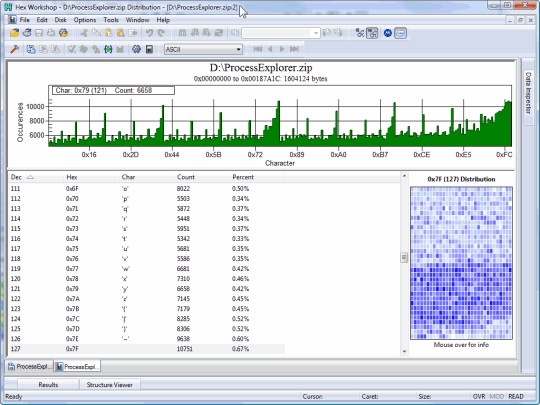Click the Save floppy disk icon

(39, 33)
